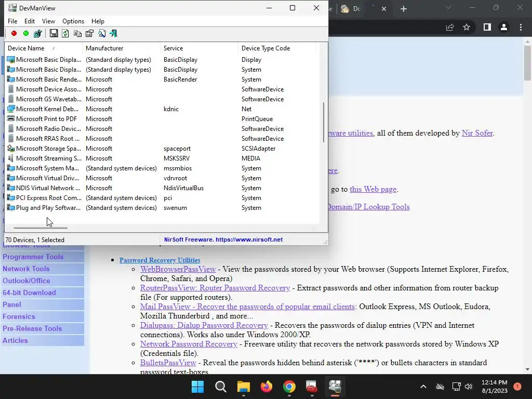Open the Chrome side panel icon
This screenshot has width=532, height=399.
coord(487,27)
